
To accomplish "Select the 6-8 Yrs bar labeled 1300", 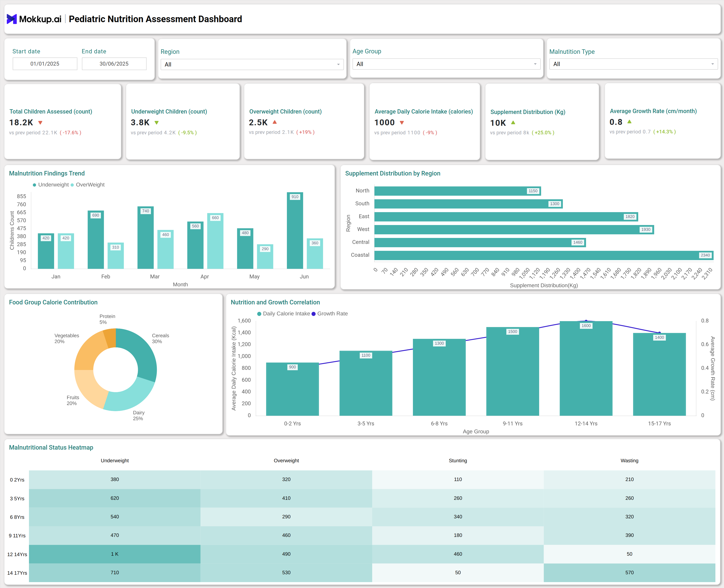I will tap(439, 377).
